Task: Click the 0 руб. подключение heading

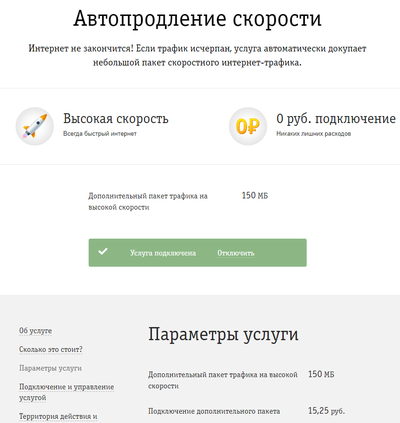Action: (x=336, y=119)
